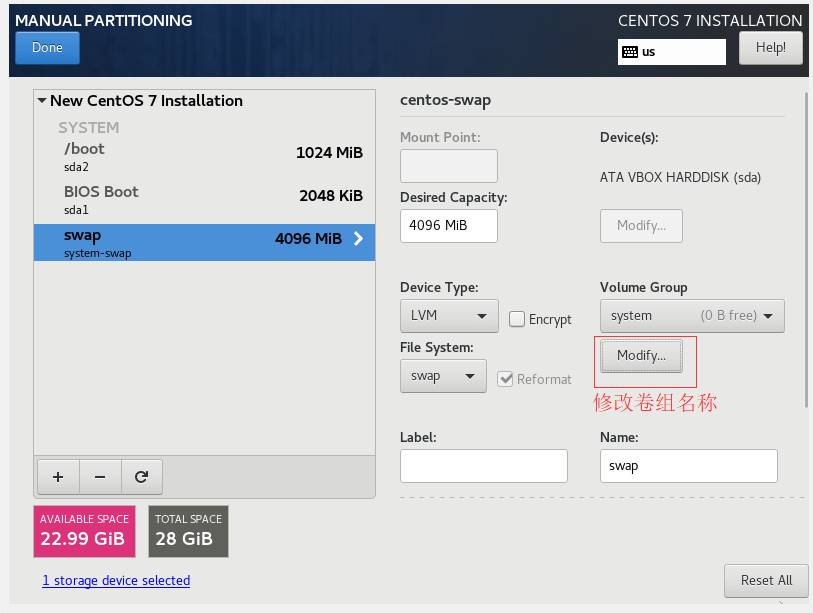Select the BIOS Boot sda1 partition row
813x613 pixels.
tap(204, 200)
